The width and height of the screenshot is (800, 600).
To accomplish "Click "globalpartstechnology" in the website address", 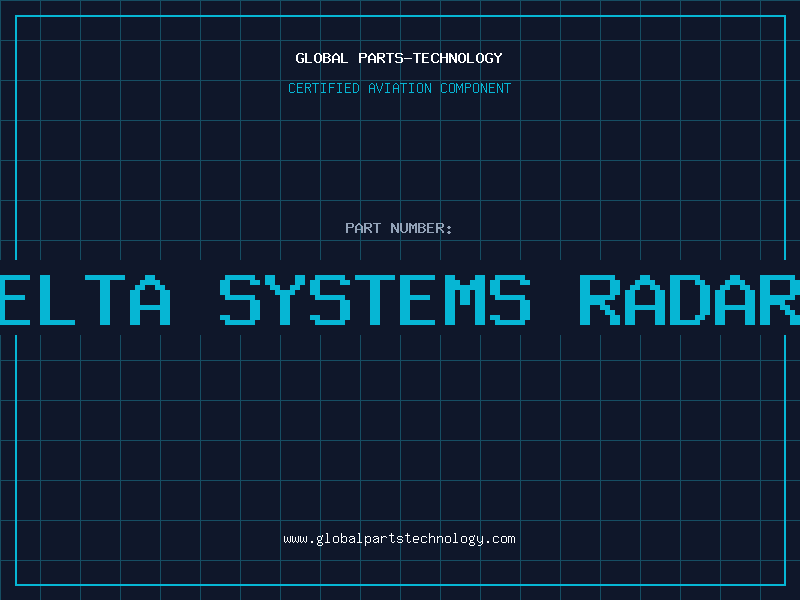I will (400, 539).
